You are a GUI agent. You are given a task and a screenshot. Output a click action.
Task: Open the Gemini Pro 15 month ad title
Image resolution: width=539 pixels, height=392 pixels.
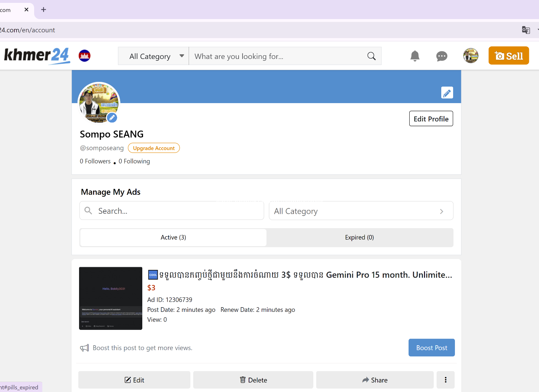tap(300, 275)
